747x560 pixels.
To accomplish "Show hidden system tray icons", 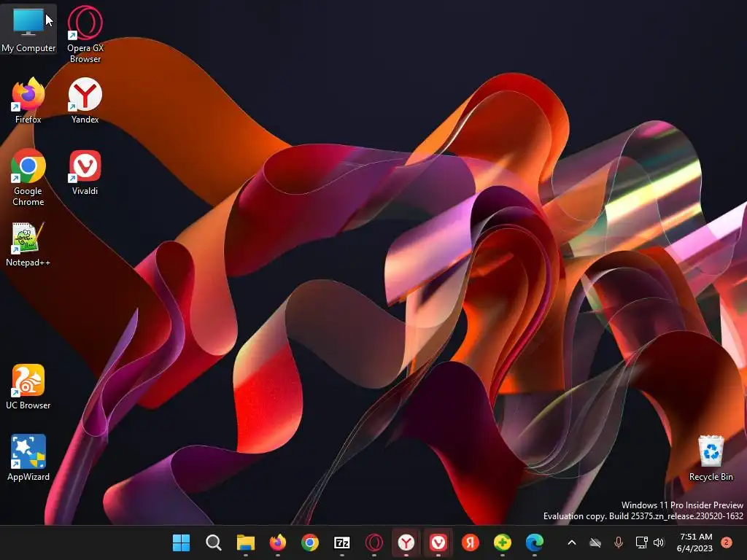I will (572, 542).
